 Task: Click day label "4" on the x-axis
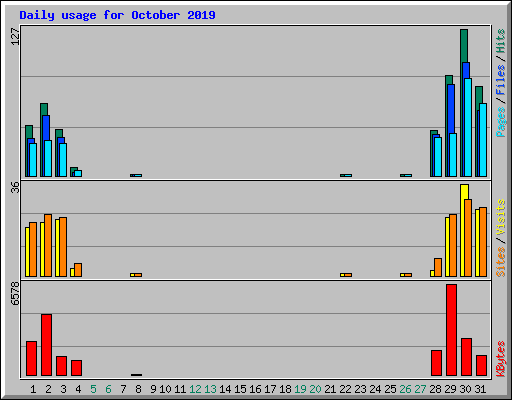(78, 389)
